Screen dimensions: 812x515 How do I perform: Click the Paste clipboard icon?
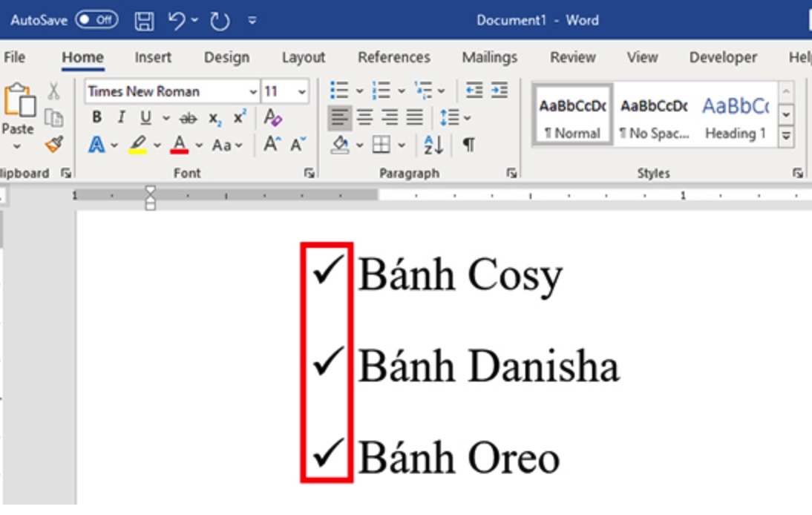(20, 100)
